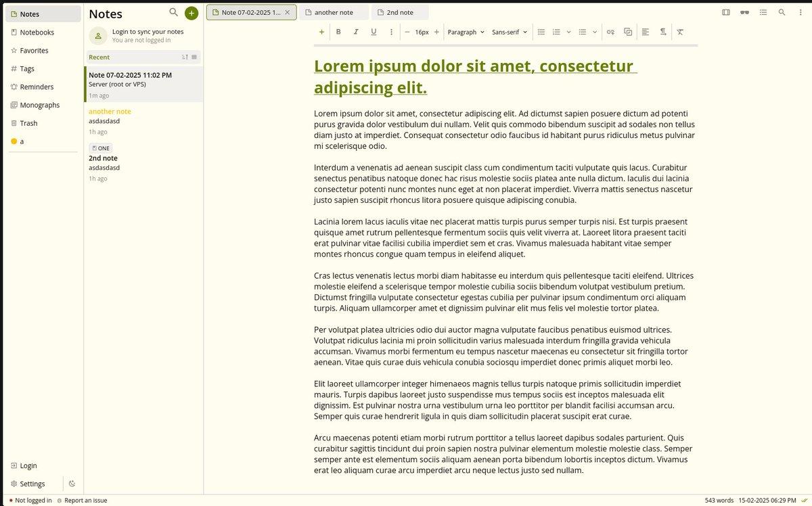Switch to the '2nd note' tab

click(400, 12)
